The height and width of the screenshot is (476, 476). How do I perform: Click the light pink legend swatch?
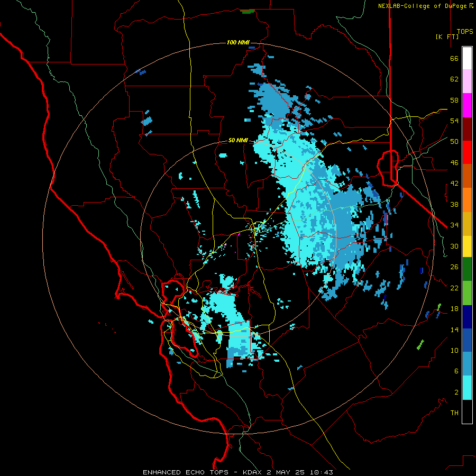point(467,81)
